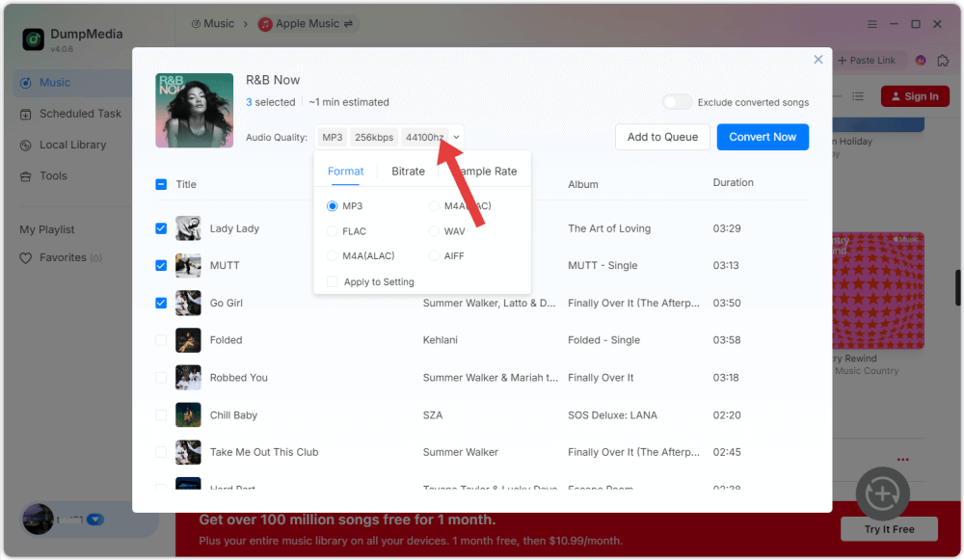Screen dimensions: 964x560
Task: Click the puzzle-piece extension icon
Action: [942, 60]
